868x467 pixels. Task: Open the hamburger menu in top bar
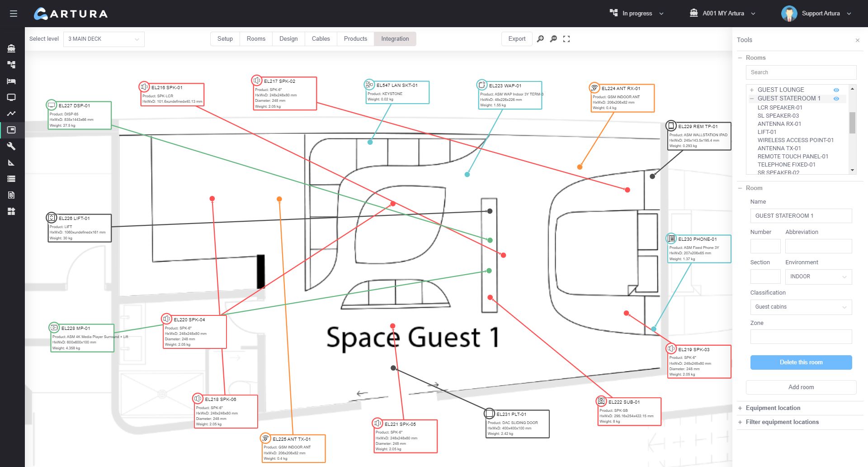pyautogui.click(x=14, y=14)
